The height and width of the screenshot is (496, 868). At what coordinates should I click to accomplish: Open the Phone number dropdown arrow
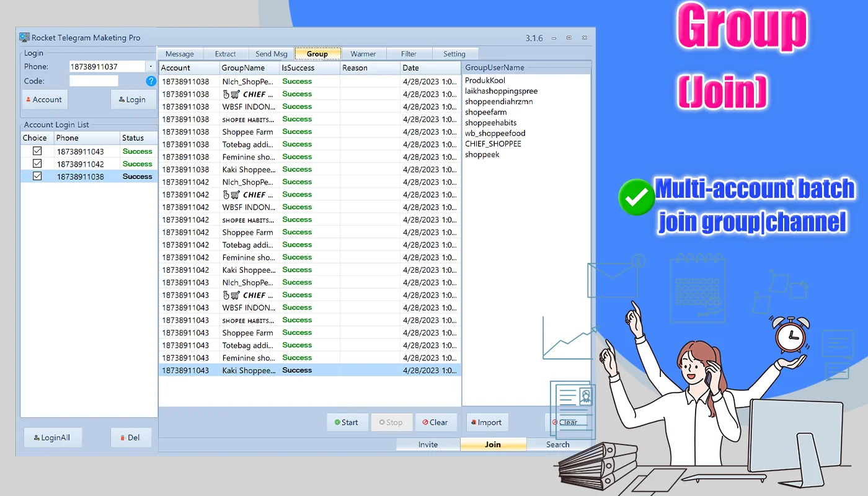click(x=151, y=66)
